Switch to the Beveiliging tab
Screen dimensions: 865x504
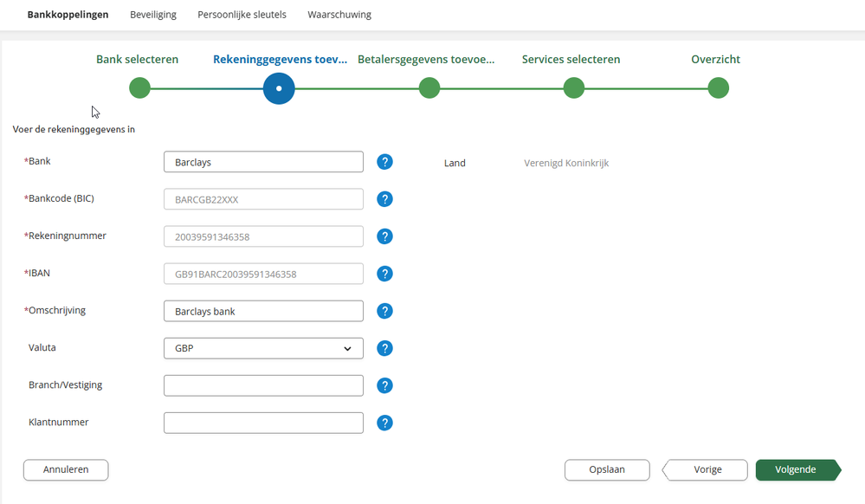153,15
